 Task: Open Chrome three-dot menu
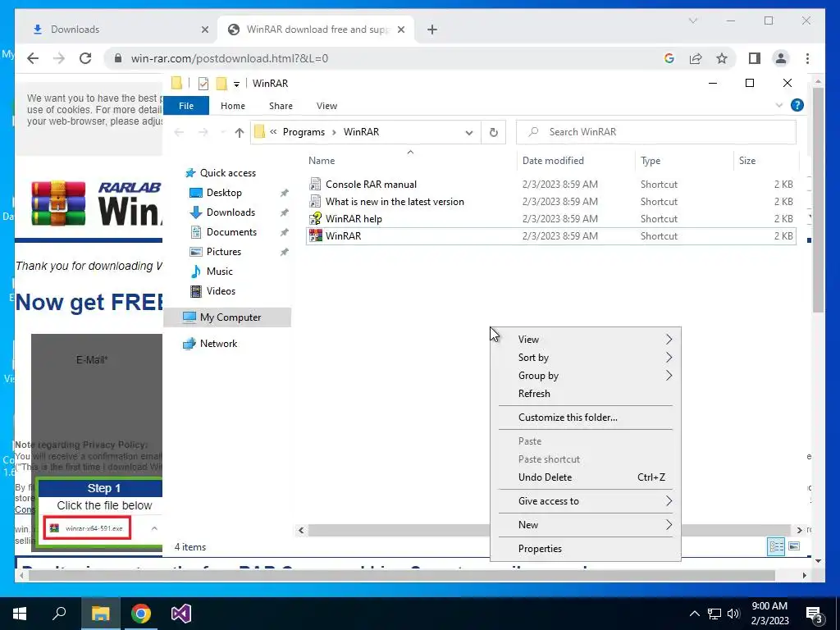(807, 58)
